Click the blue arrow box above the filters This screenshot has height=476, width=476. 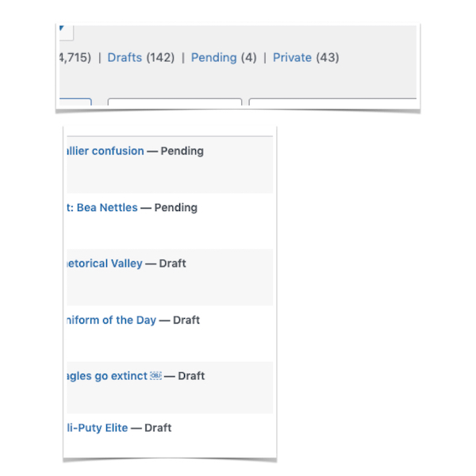click(65, 30)
